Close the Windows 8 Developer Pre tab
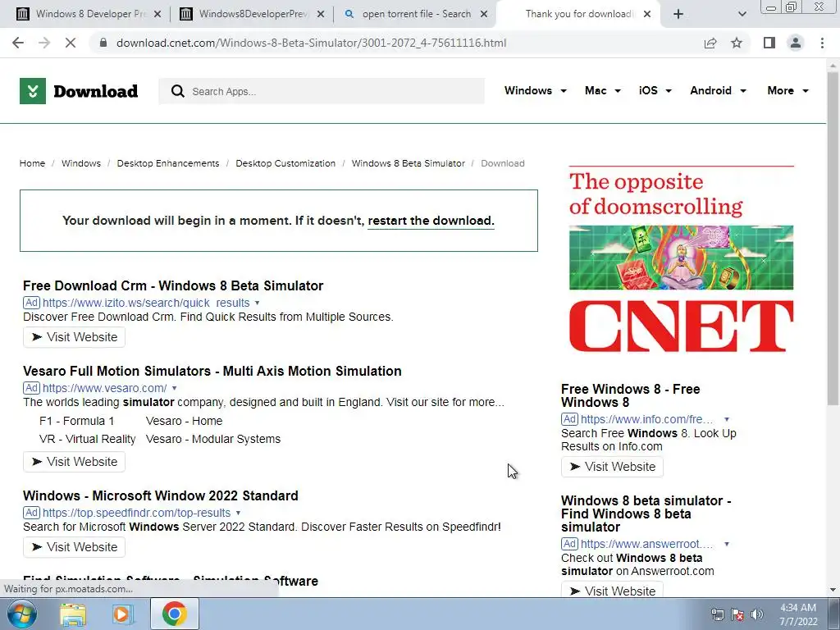Viewport: 840px width, 630px height. pyautogui.click(x=157, y=14)
